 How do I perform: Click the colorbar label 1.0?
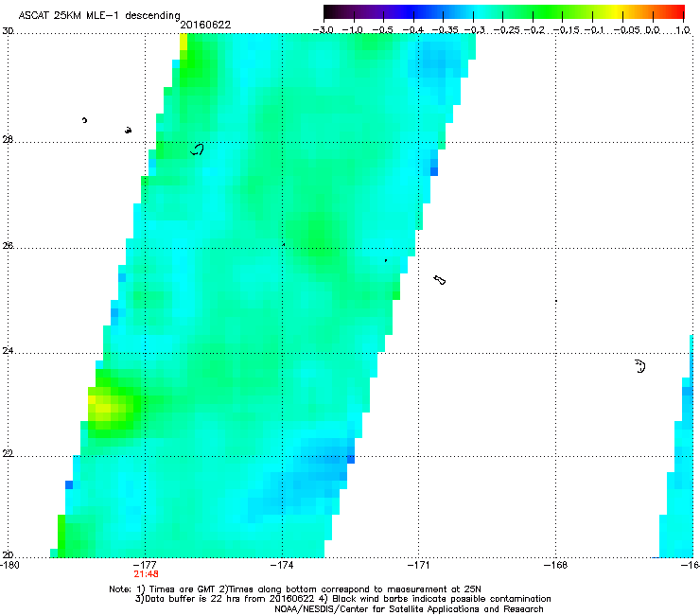[683, 30]
